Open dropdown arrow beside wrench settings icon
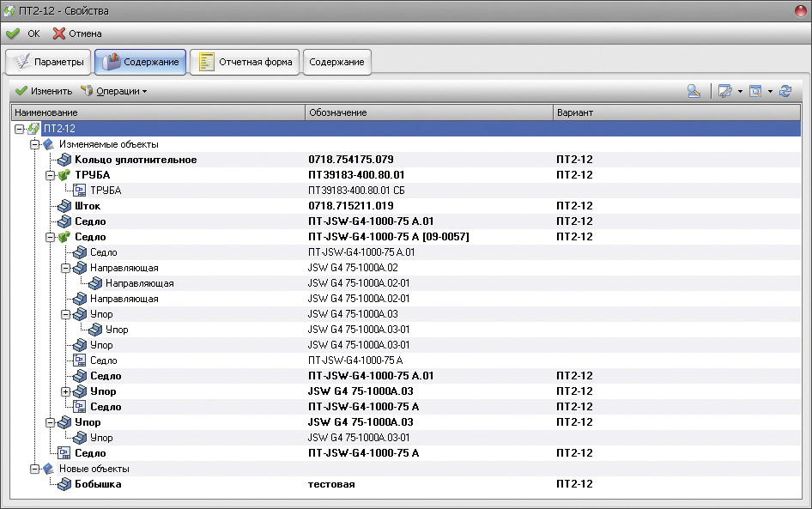 (x=740, y=91)
